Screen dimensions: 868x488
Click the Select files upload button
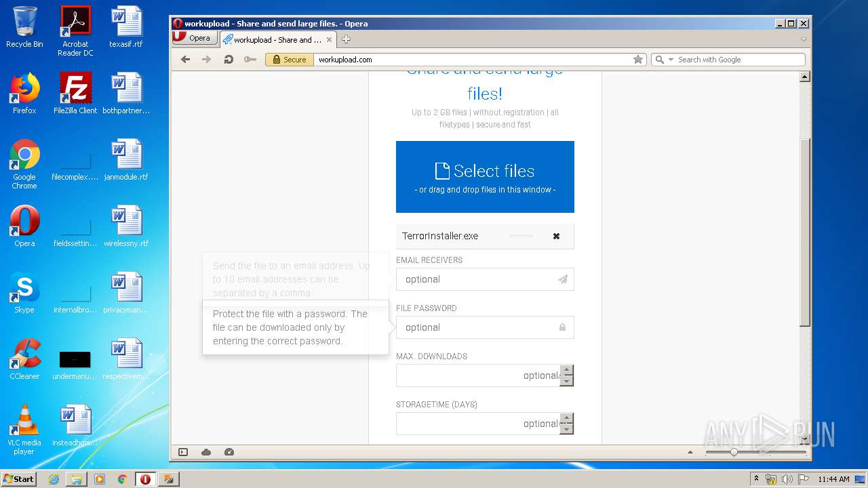485,177
